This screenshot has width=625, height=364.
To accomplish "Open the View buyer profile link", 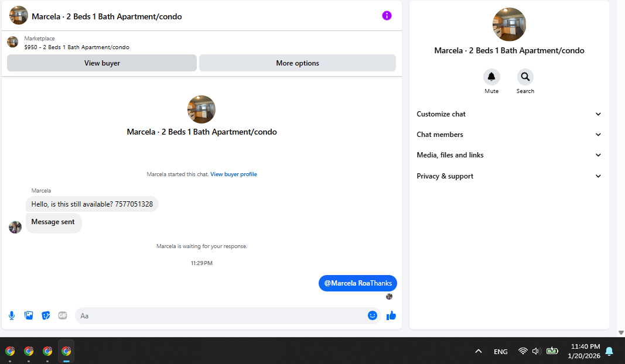I will [x=234, y=174].
